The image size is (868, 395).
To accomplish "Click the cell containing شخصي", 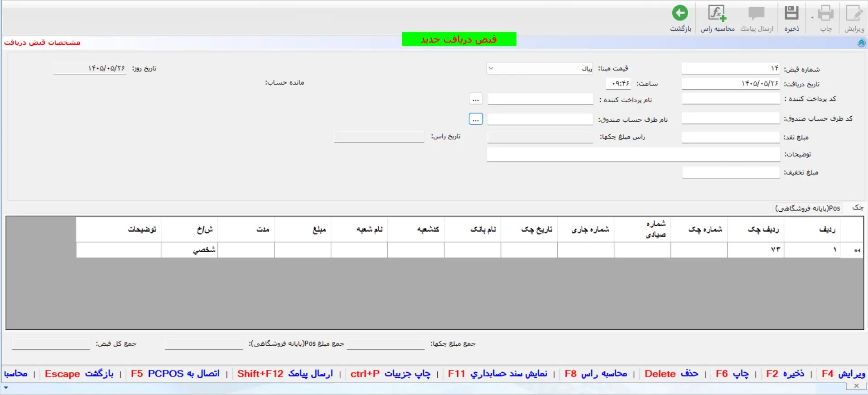I will (190, 250).
